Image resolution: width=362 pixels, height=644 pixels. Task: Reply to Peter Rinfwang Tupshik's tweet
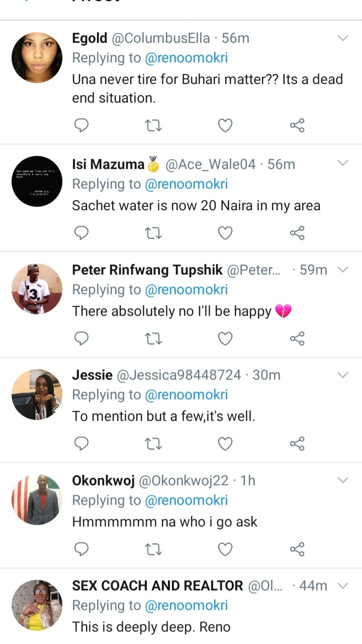click(x=81, y=338)
